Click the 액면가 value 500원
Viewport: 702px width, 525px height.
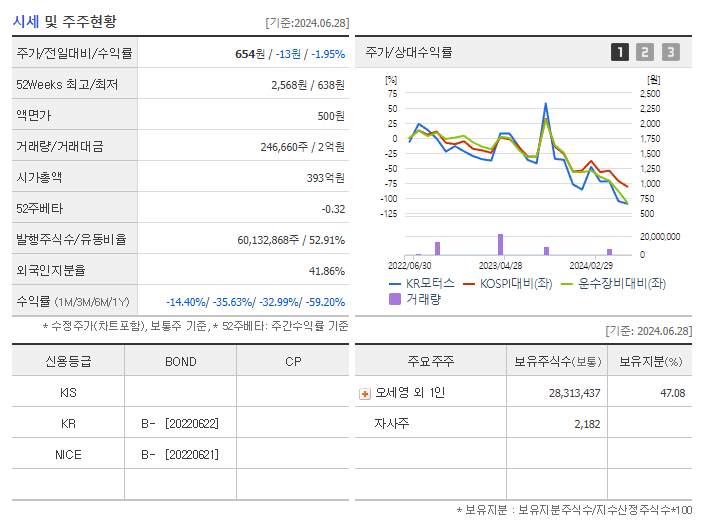[331, 116]
